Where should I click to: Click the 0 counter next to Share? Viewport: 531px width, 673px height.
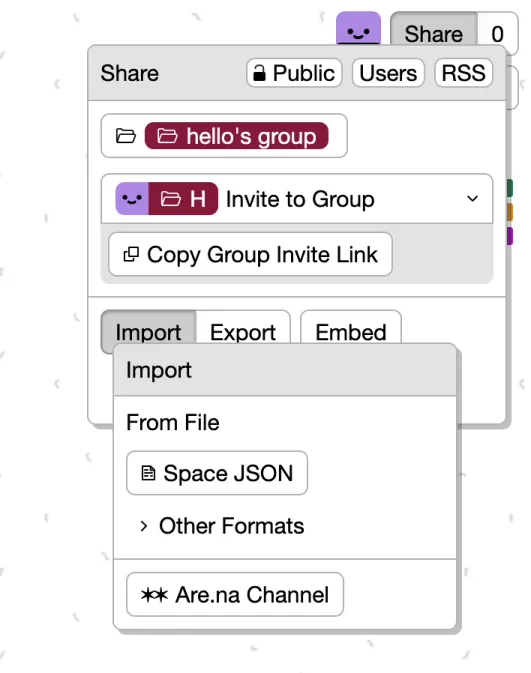pos(498,31)
